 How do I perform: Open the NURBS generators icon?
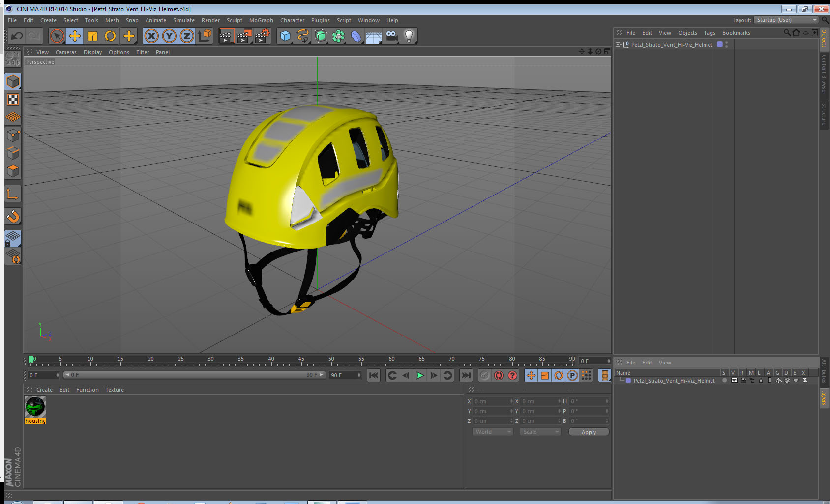[321, 36]
